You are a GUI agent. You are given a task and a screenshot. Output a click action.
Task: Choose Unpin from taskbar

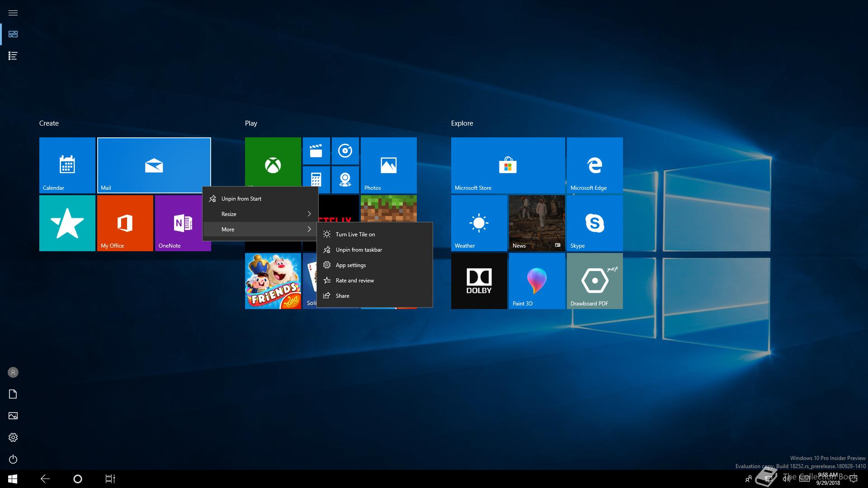(x=375, y=250)
